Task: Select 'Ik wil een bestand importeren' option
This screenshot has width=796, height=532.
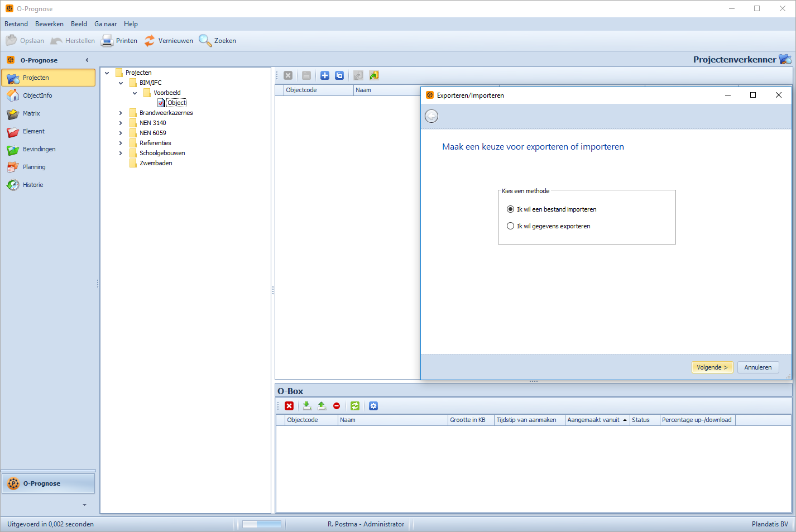Action: pyautogui.click(x=510, y=209)
